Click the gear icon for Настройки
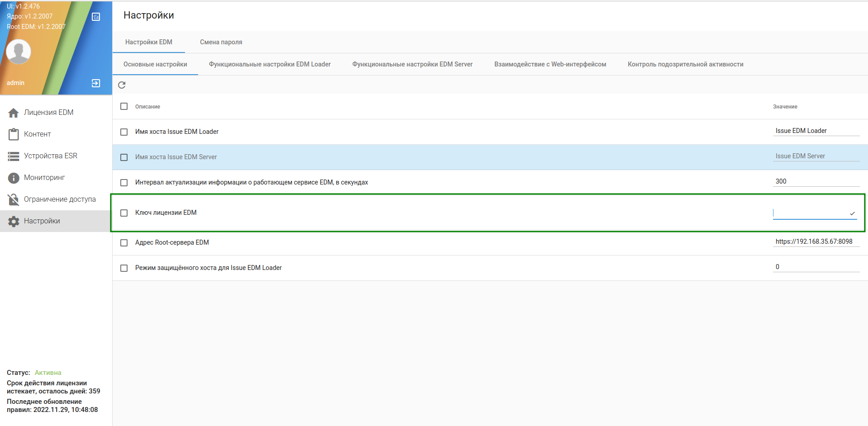The image size is (868, 426). pos(14,221)
